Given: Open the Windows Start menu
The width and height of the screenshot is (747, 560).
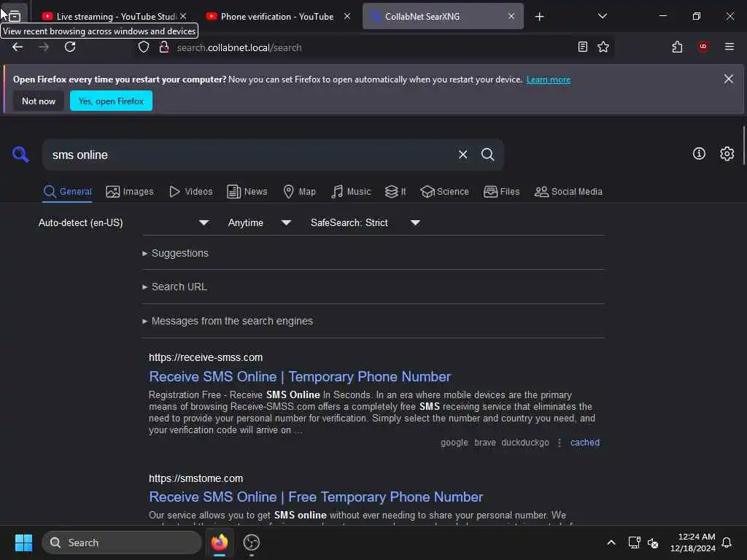Looking at the screenshot, I should click(x=23, y=542).
